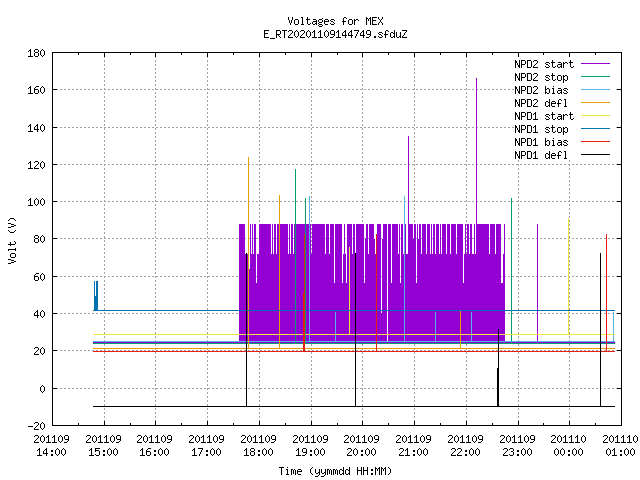
Task: Click the dark blue spike near 15:00
Action: tap(96, 296)
